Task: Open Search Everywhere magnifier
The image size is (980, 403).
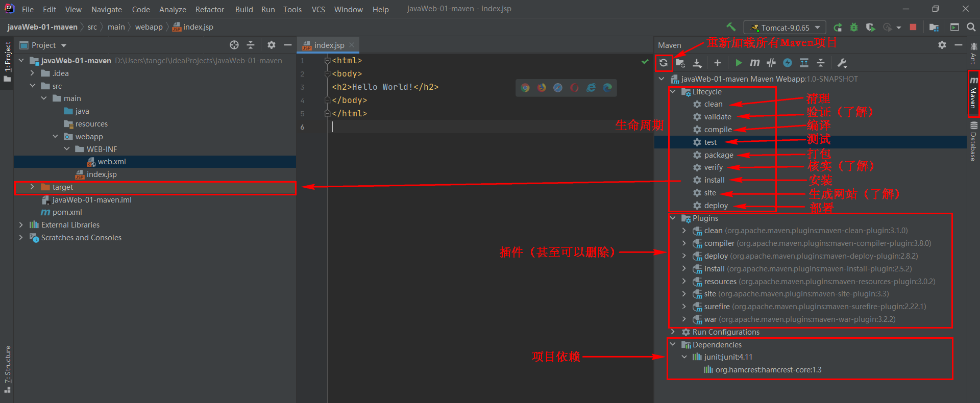Action: (x=971, y=28)
